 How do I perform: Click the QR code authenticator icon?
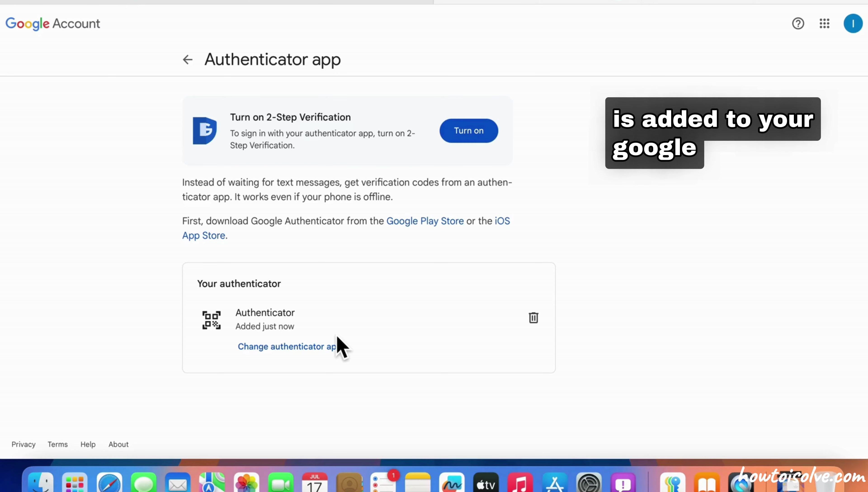[x=211, y=320]
